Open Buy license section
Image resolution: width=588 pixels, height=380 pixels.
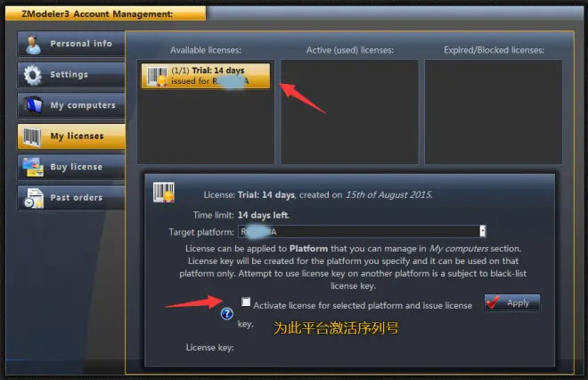coord(71,167)
